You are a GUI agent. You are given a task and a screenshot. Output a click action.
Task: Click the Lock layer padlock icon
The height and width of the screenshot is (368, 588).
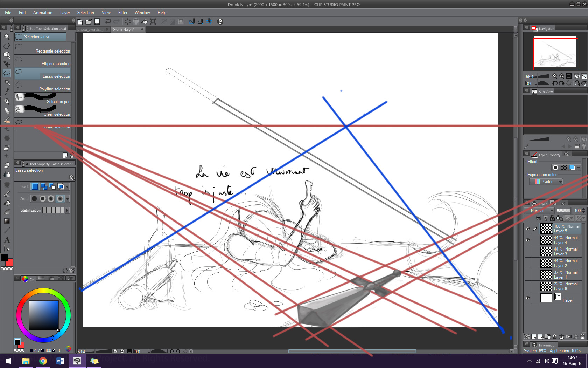(553, 218)
